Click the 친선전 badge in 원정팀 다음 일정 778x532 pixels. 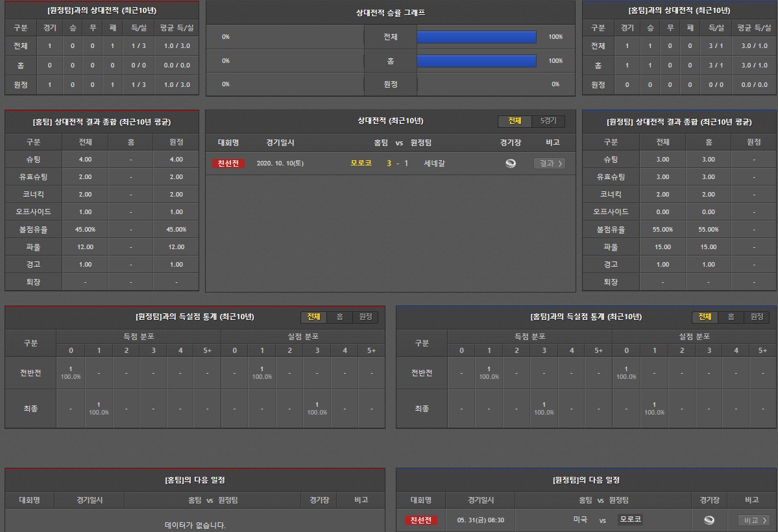421,520
